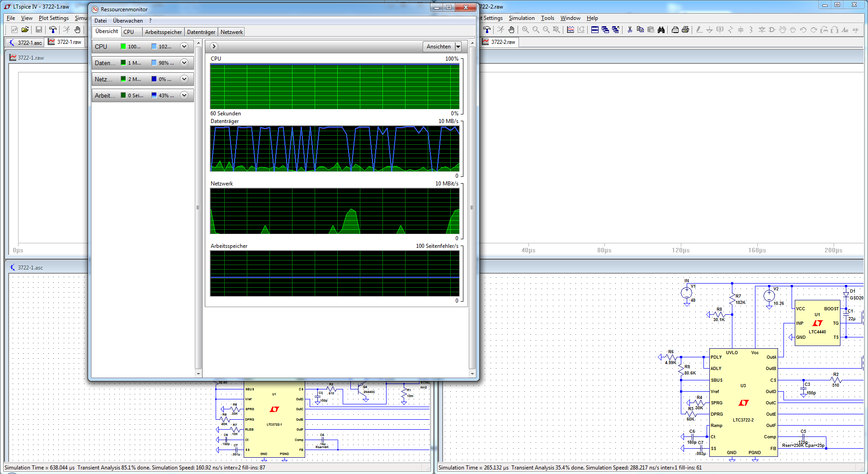Expand the Arbeitsspeicher section chevron
The height and width of the screenshot is (474, 868).
(184, 95)
